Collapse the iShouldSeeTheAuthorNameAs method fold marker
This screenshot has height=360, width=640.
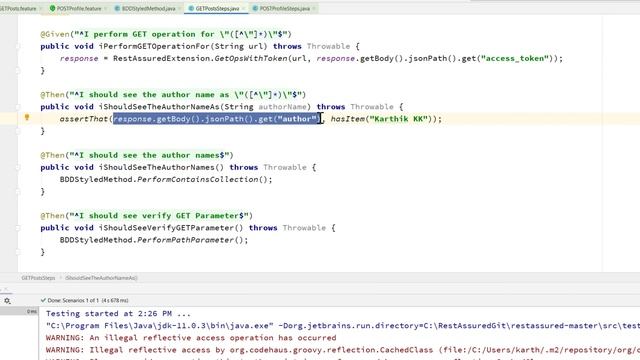[18, 107]
